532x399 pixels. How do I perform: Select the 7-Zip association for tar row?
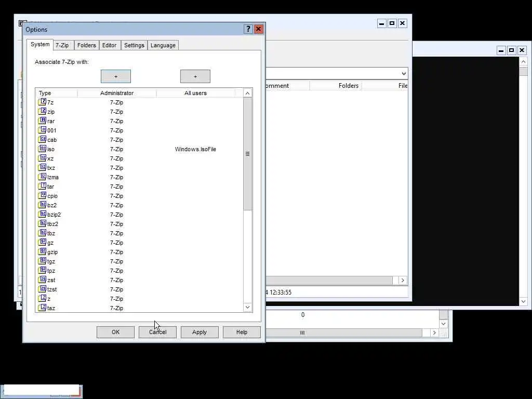[x=116, y=187]
